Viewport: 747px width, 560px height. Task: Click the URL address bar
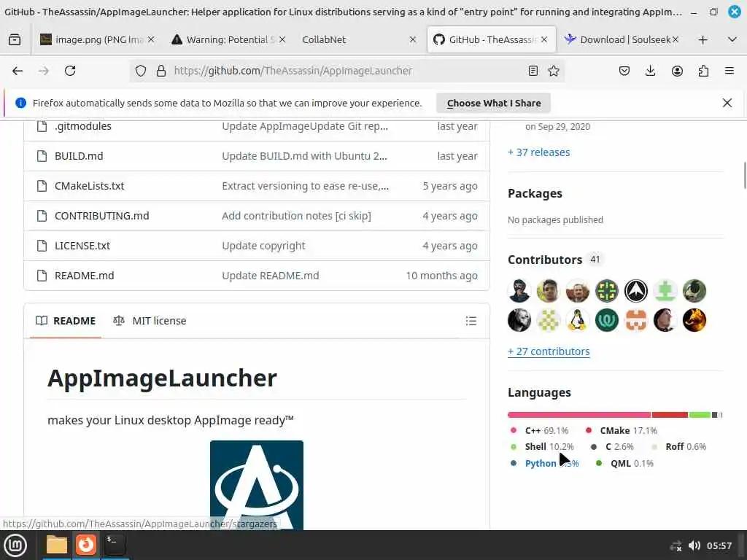pos(348,71)
